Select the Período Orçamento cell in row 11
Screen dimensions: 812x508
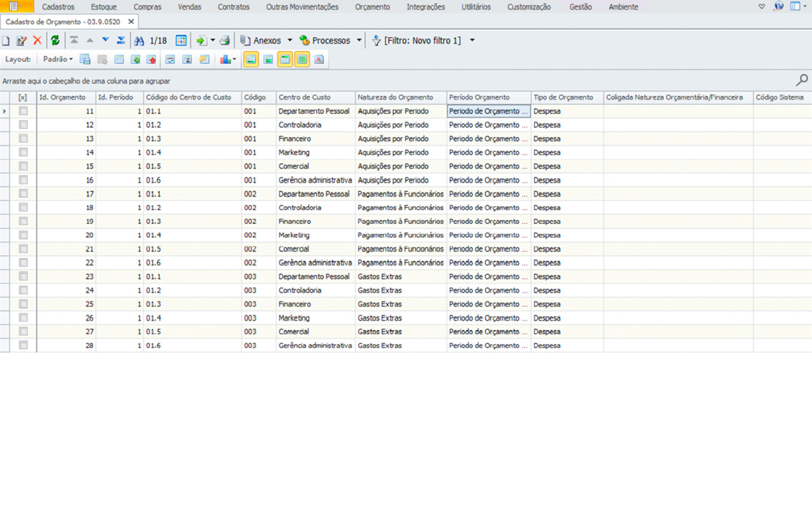pyautogui.click(x=488, y=111)
